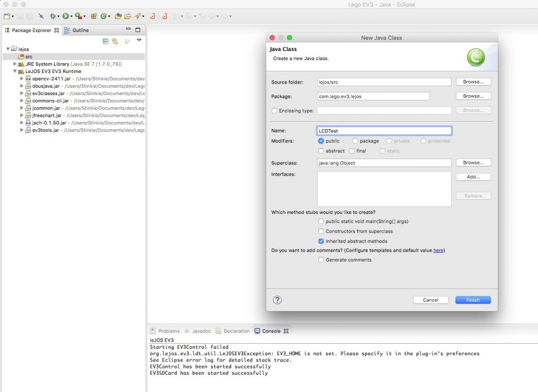
Task: Run the project using the green Run icon
Action: pos(66,16)
